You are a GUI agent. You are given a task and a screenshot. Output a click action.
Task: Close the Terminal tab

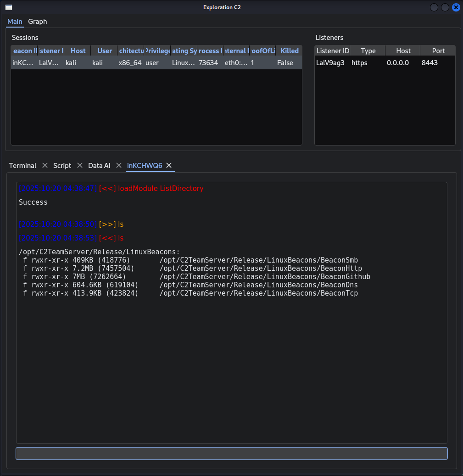pos(44,165)
